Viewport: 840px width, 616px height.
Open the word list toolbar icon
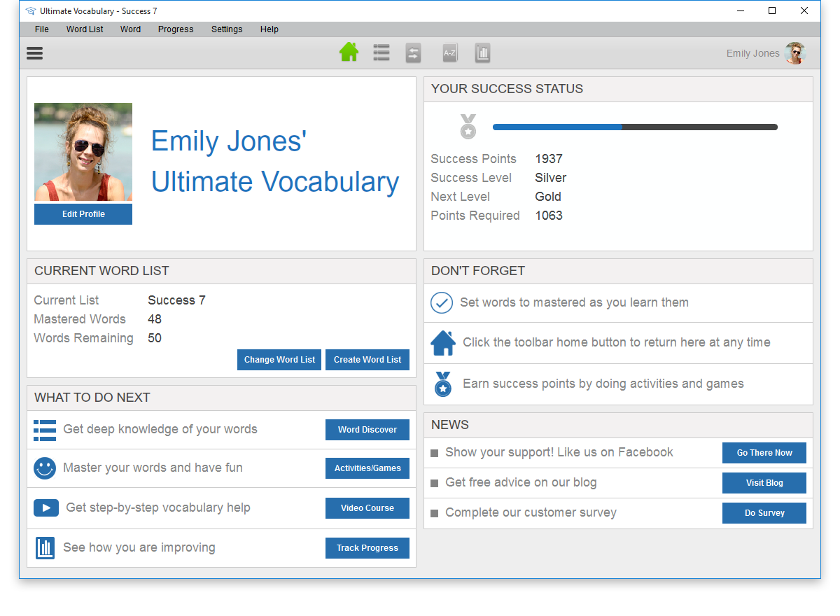[381, 53]
